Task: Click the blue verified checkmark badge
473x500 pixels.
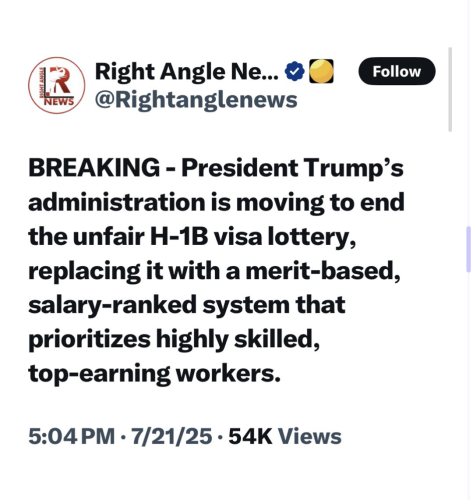Action: (294, 71)
